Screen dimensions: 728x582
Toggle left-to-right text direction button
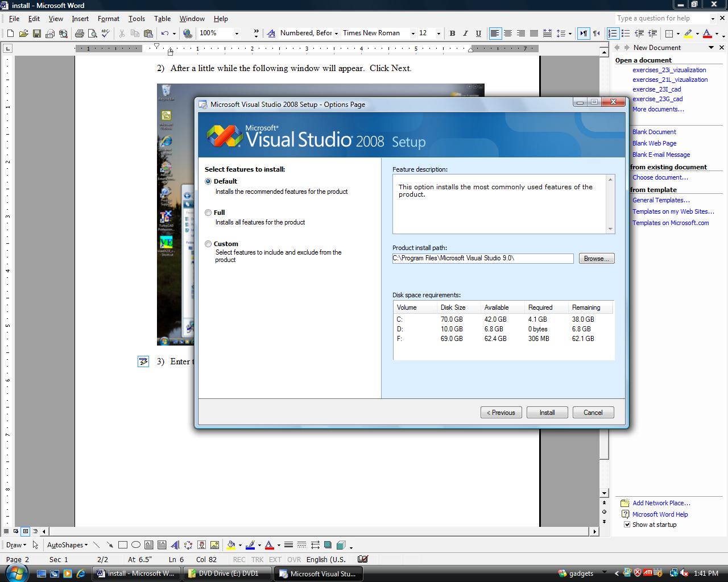click(x=584, y=34)
